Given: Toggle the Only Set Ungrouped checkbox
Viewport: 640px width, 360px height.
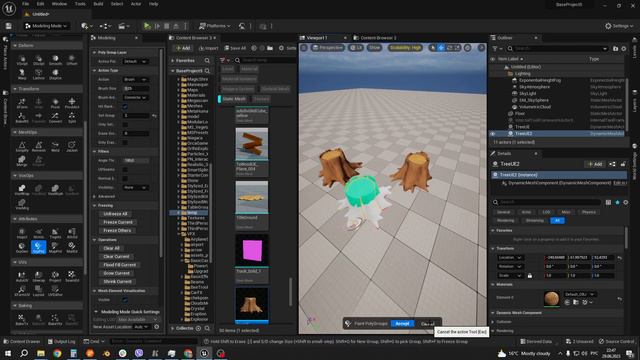Looking at the screenshot, I should coord(125,124).
